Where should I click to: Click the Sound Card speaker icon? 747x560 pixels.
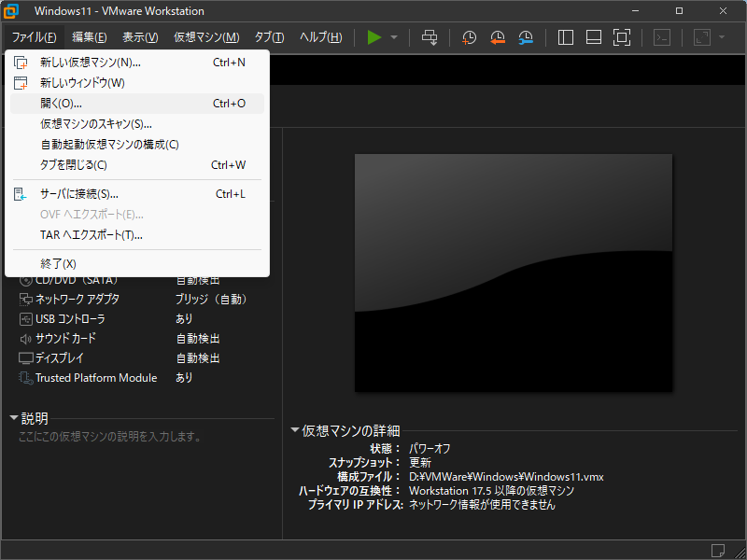click(26, 339)
